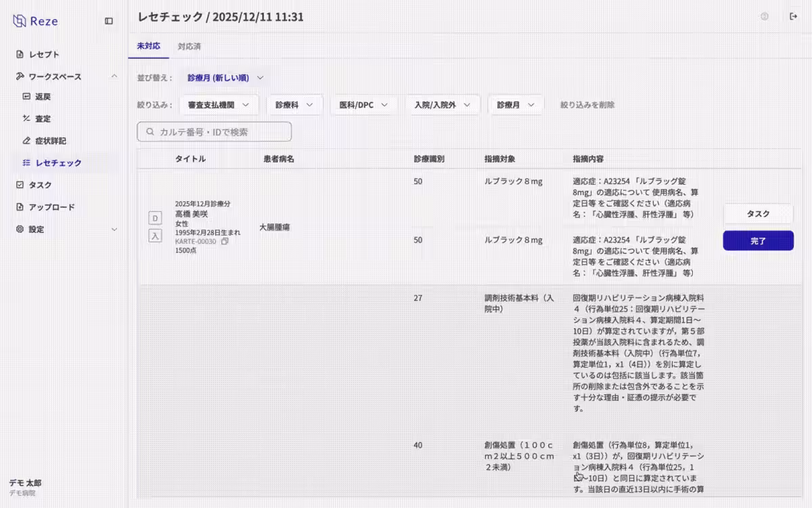Collapse the ワークスペース section chevron
812x508 pixels.
pyautogui.click(x=114, y=77)
